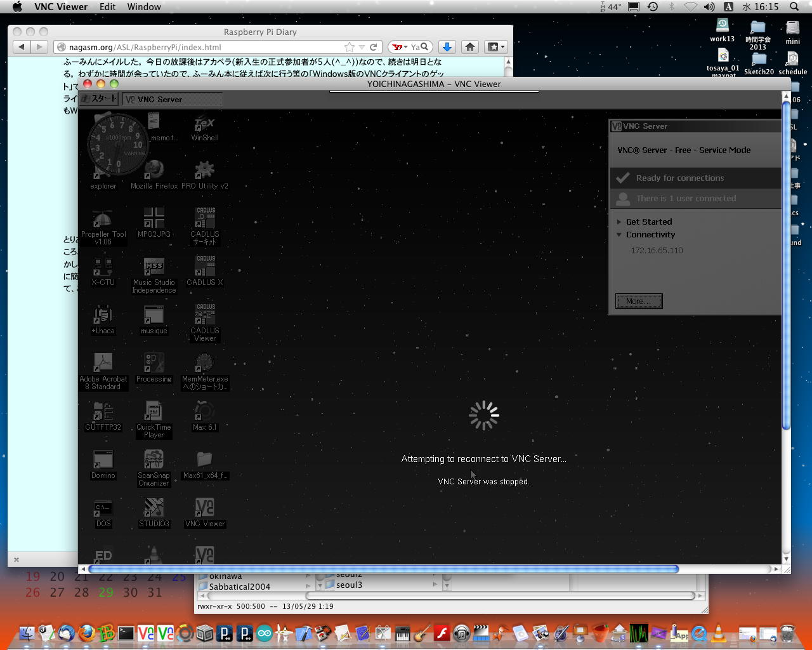Go forward in the Raspberry Pi Diary browser
Image resolution: width=812 pixels, height=650 pixels.
[39, 47]
